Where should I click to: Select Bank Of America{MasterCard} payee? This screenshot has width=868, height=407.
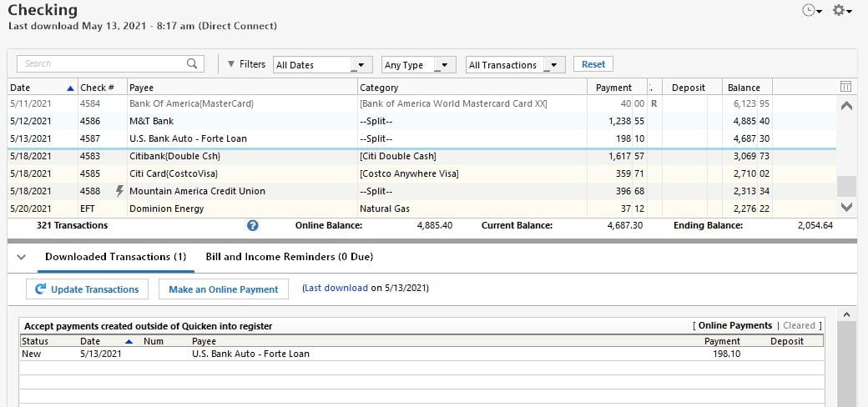pos(191,103)
